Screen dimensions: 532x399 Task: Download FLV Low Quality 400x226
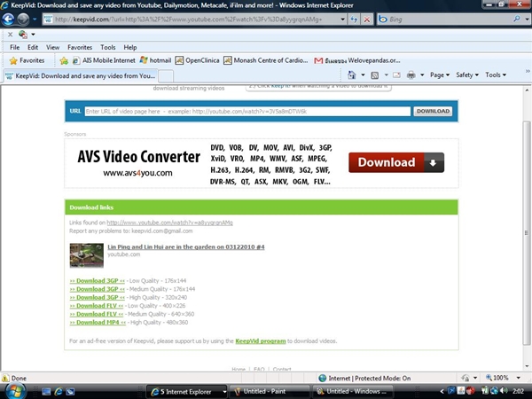click(x=97, y=306)
